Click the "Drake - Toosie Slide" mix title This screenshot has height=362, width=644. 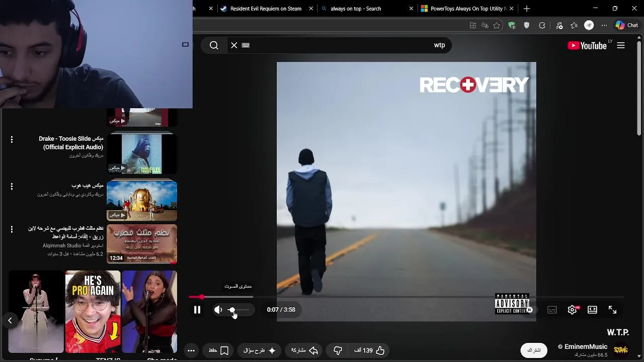click(71, 143)
